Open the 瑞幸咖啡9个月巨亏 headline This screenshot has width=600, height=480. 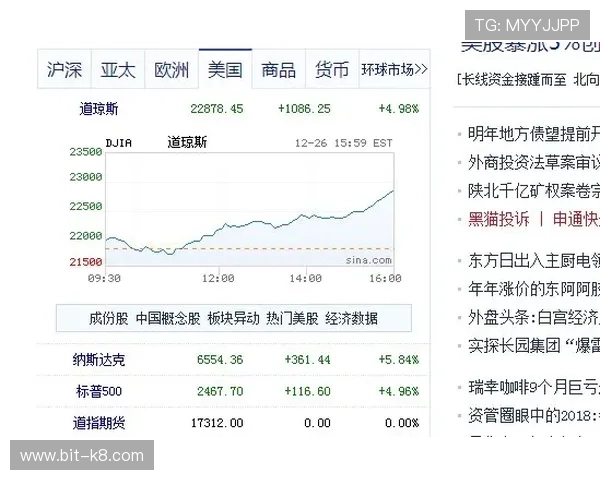tap(534, 387)
